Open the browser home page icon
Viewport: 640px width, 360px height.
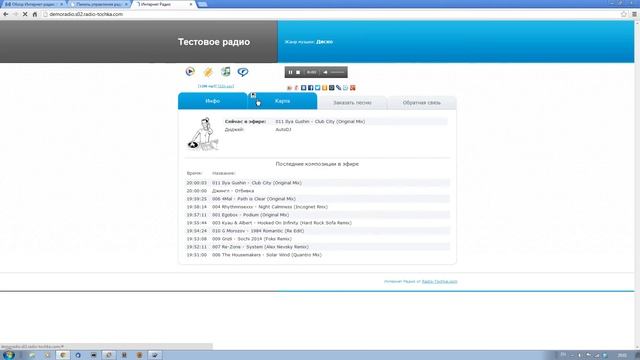coord(35,14)
